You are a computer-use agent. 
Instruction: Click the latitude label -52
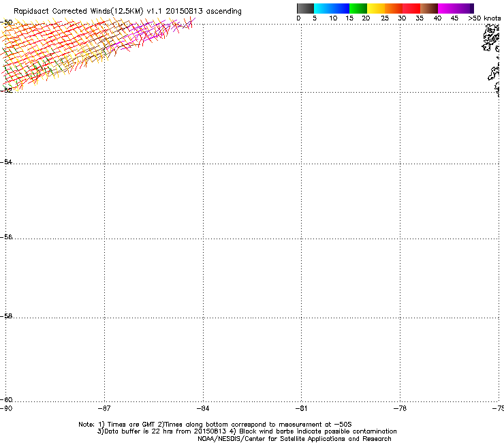click(x=6, y=90)
